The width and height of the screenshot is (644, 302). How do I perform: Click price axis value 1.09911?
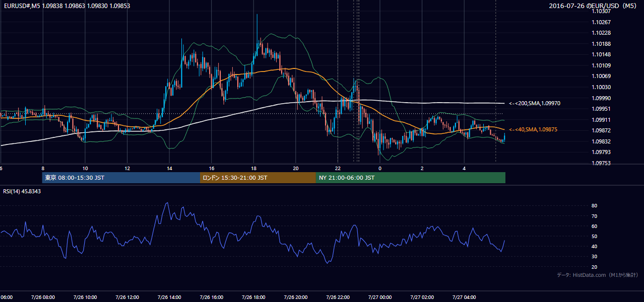602,120
